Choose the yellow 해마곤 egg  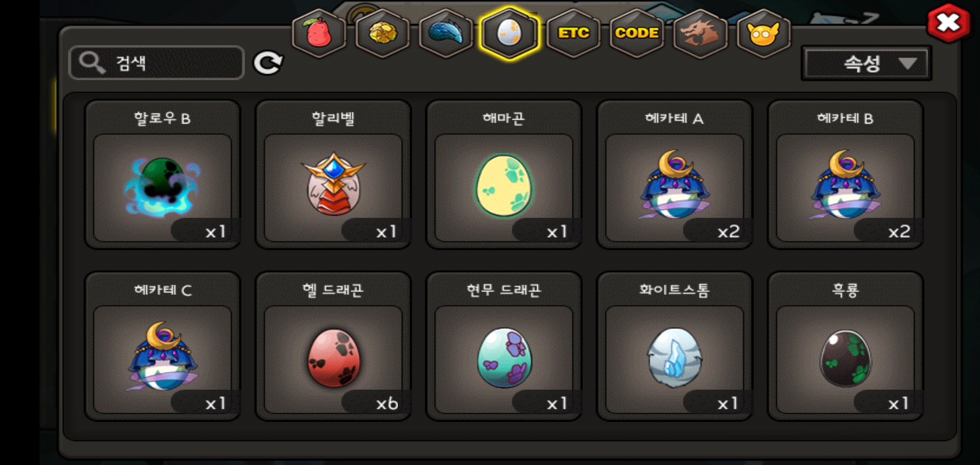click(x=504, y=174)
